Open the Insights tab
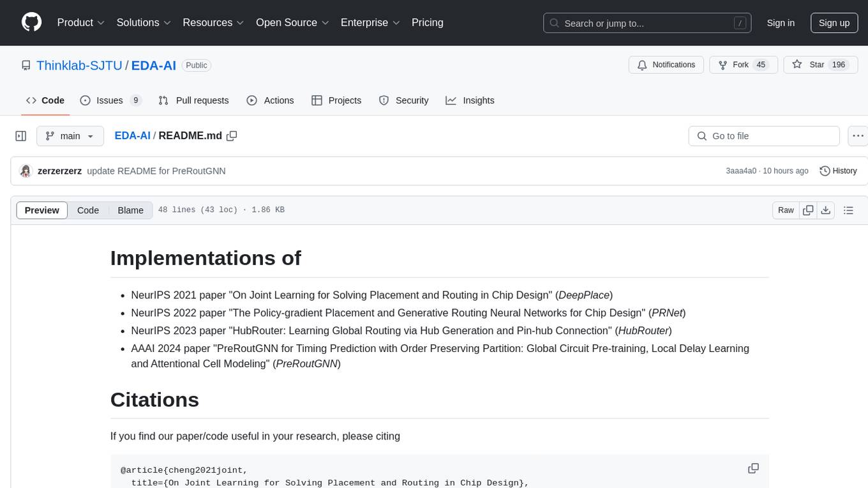Image resolution: width=868 pixels, height=488 pixels. (x=470, y=100)
